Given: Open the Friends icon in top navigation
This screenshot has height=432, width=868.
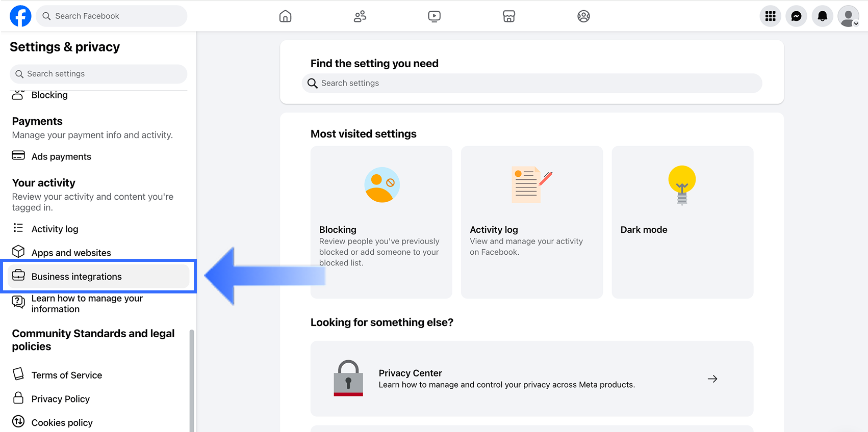Looking at the screenshot, I should (x=360, y=16).
